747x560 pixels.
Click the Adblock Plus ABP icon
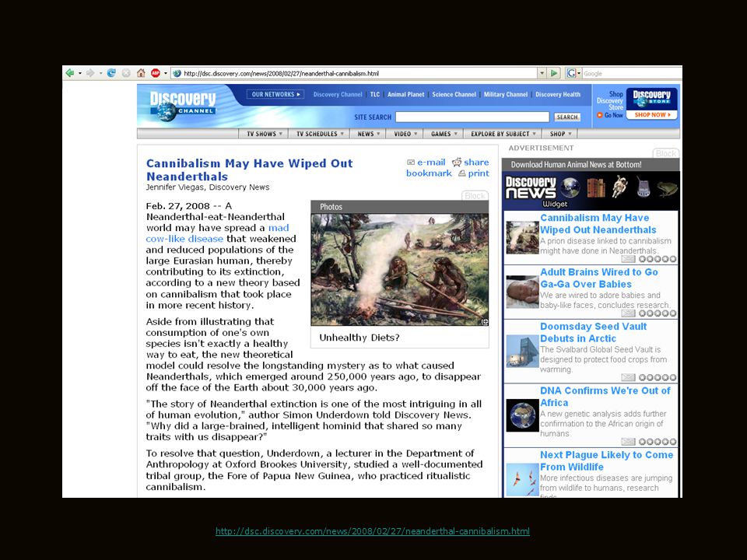156,73
